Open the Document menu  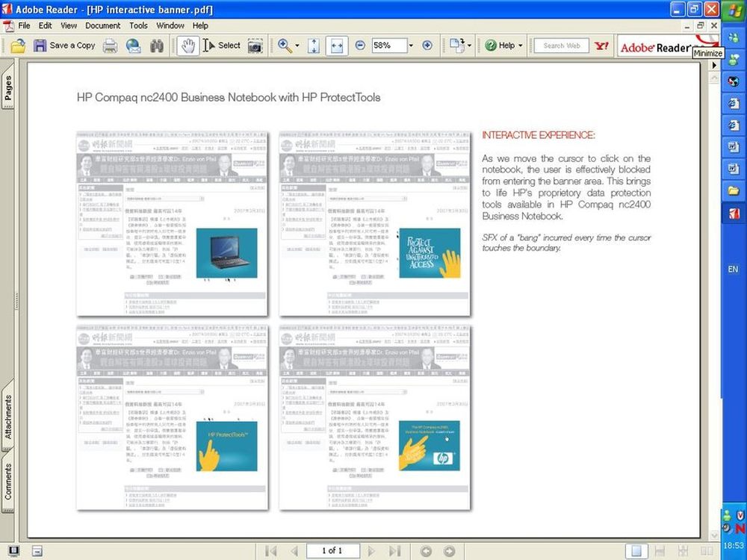(102, 25)
